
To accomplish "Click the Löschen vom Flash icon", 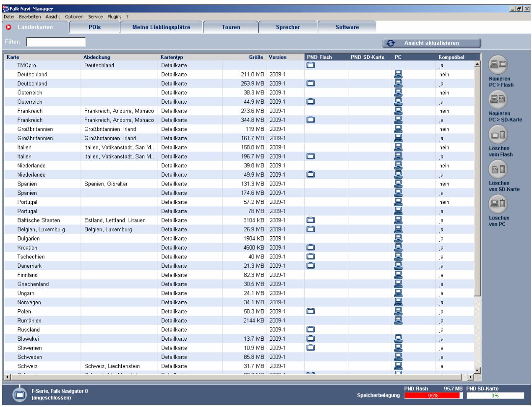I will (x=498, y=135).
